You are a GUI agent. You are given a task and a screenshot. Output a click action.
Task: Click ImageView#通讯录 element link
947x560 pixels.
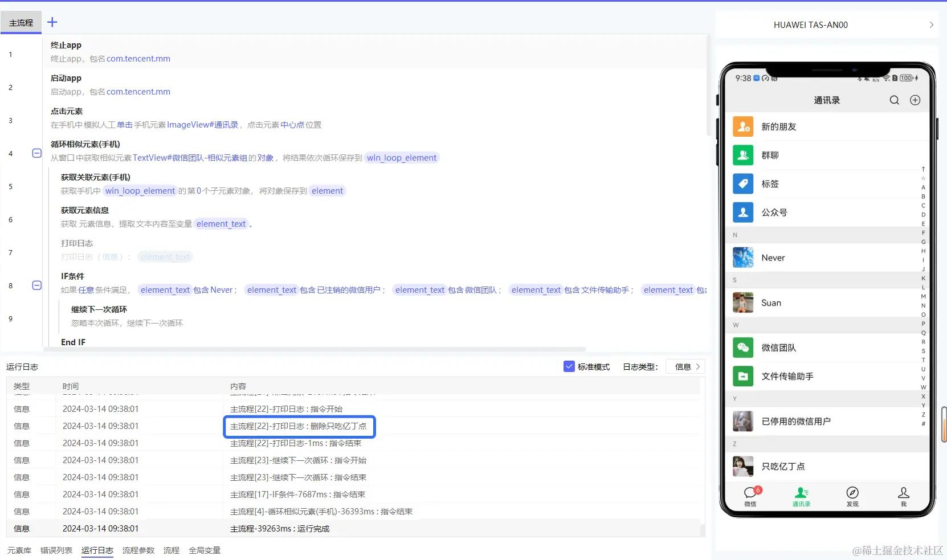[203, 125]
